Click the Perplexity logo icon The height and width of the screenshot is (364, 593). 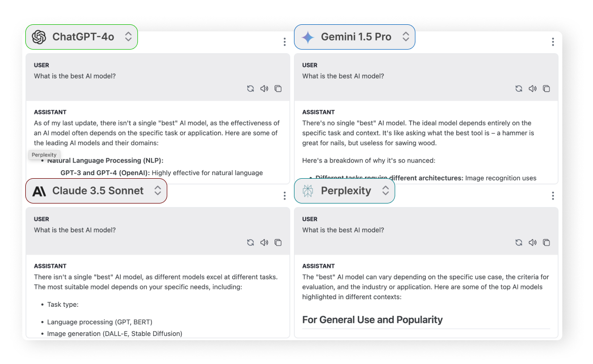pyautogui.click(x=308, y=191)
